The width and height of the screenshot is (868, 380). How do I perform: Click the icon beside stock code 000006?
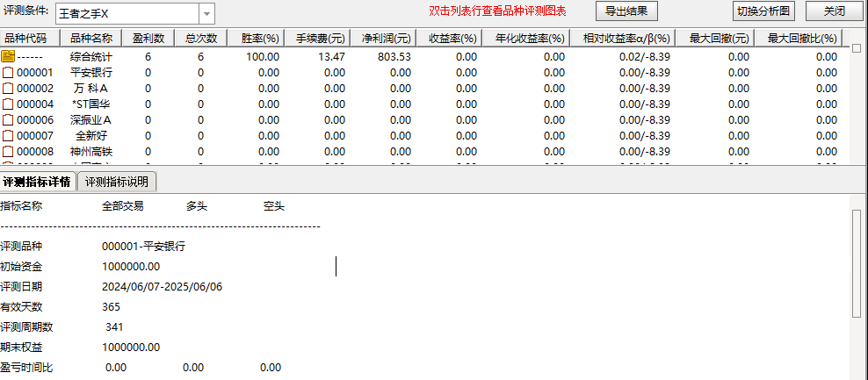pyautogui.click(x=9, y=120)
